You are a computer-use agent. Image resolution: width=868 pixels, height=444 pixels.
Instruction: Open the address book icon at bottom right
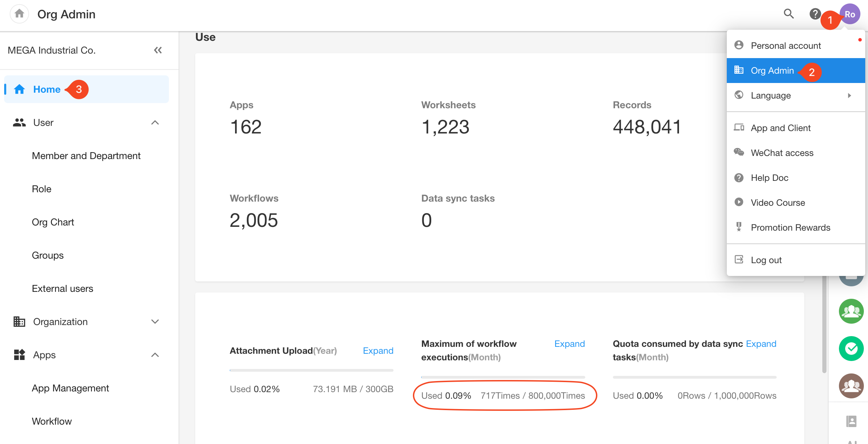click(851, 421)
